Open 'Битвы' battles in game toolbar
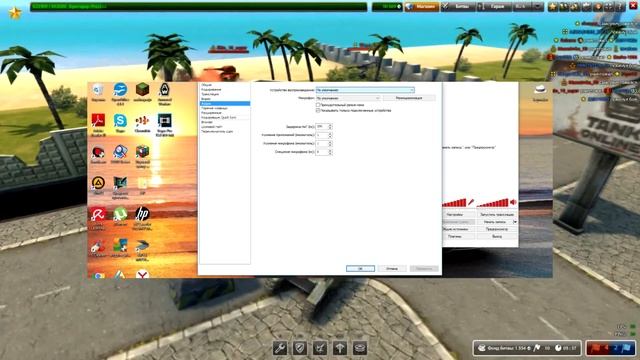Screen dimensions: 640x360 [x=458, y=7]
